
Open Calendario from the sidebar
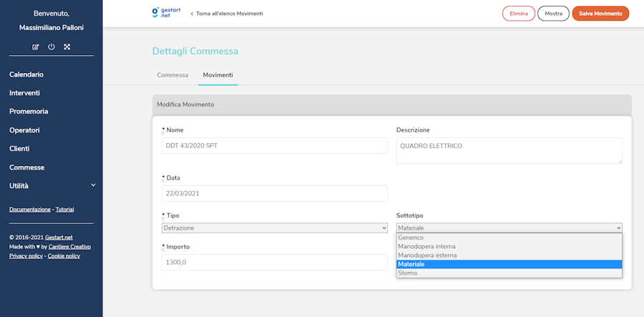pos(26,74)
